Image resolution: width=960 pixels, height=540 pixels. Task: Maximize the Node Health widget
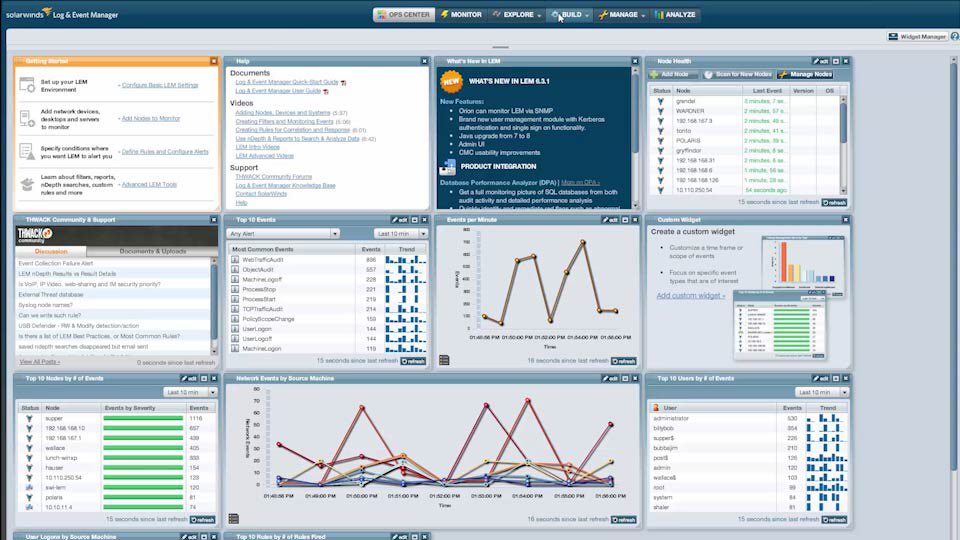pyautogui.click(x=836, y=61)
